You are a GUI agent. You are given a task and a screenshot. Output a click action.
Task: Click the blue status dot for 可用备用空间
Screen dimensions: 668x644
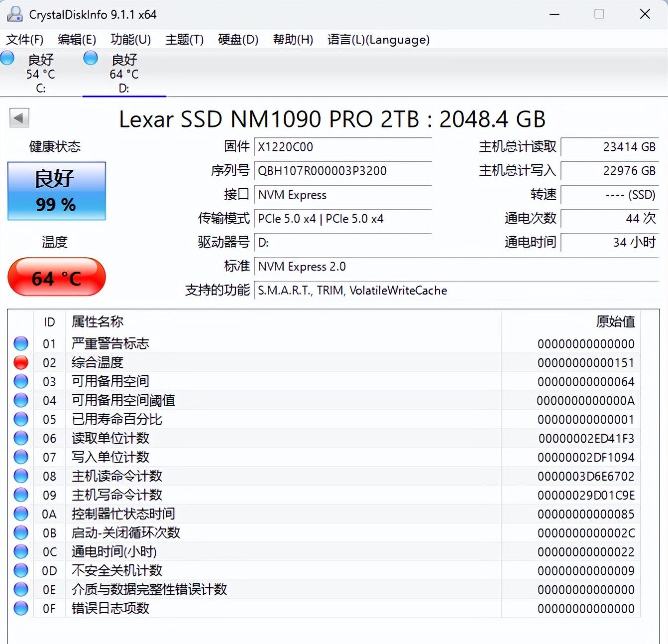(x=21, y=381)
